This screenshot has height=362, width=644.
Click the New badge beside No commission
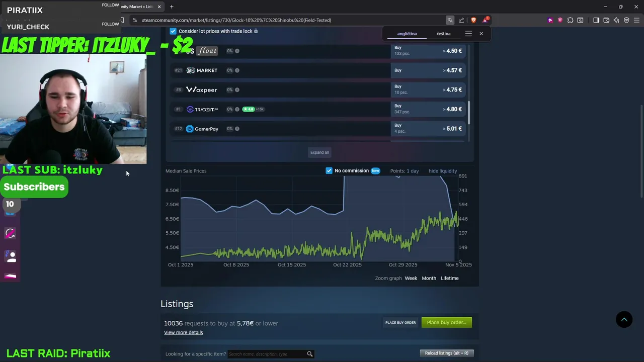(375, 171)
